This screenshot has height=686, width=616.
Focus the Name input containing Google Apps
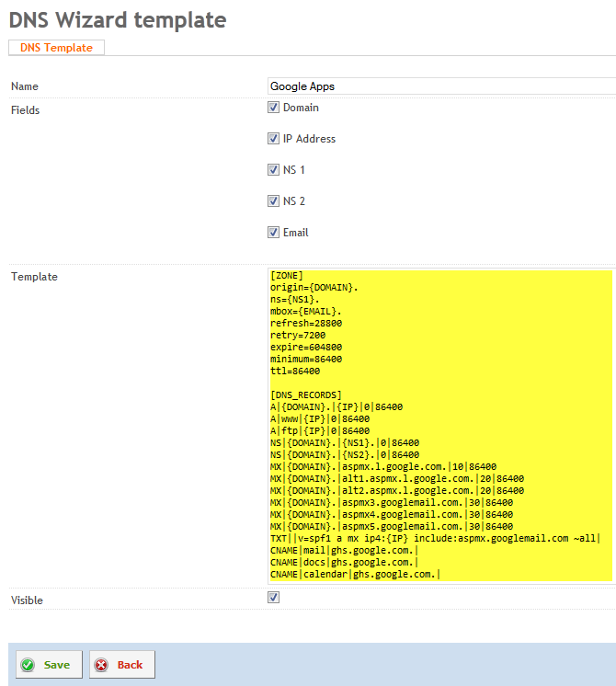[442, 86]
